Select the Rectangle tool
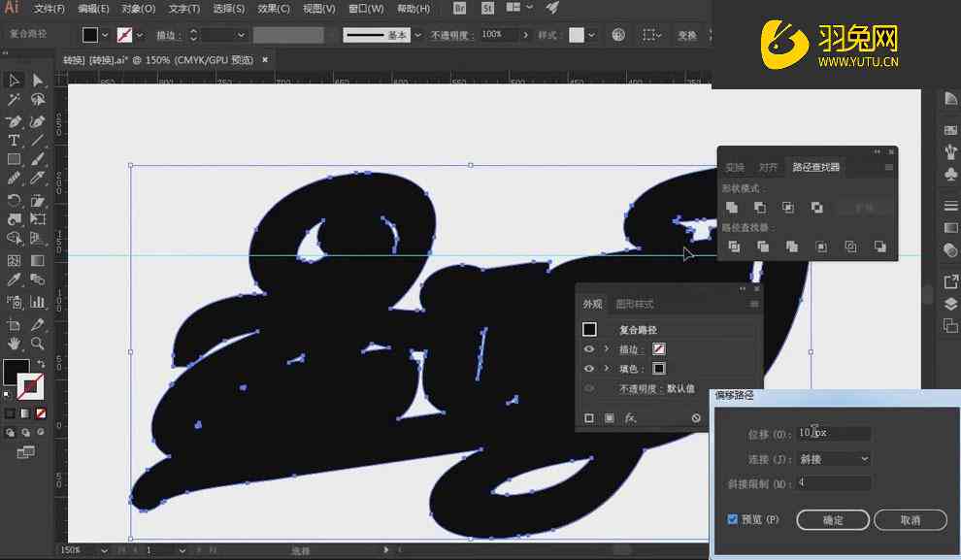 click(15, 159)
